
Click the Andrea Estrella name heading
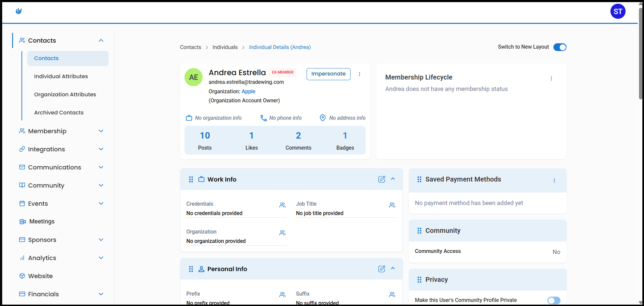coord(237,73)
